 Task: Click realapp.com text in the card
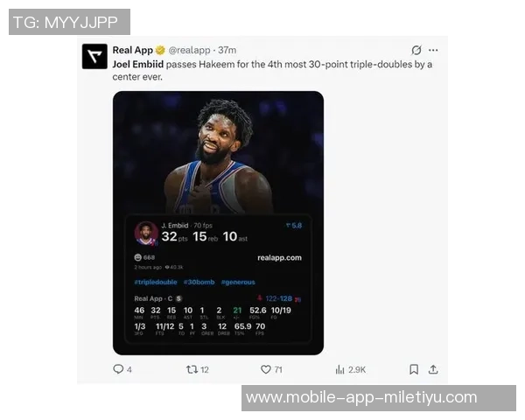280,258
